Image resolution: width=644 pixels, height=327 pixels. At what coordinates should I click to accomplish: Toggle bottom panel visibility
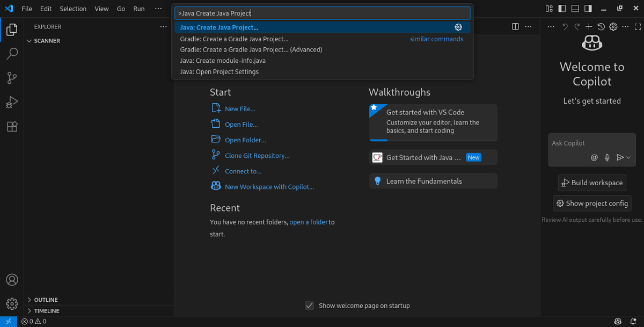click(575, 9)
